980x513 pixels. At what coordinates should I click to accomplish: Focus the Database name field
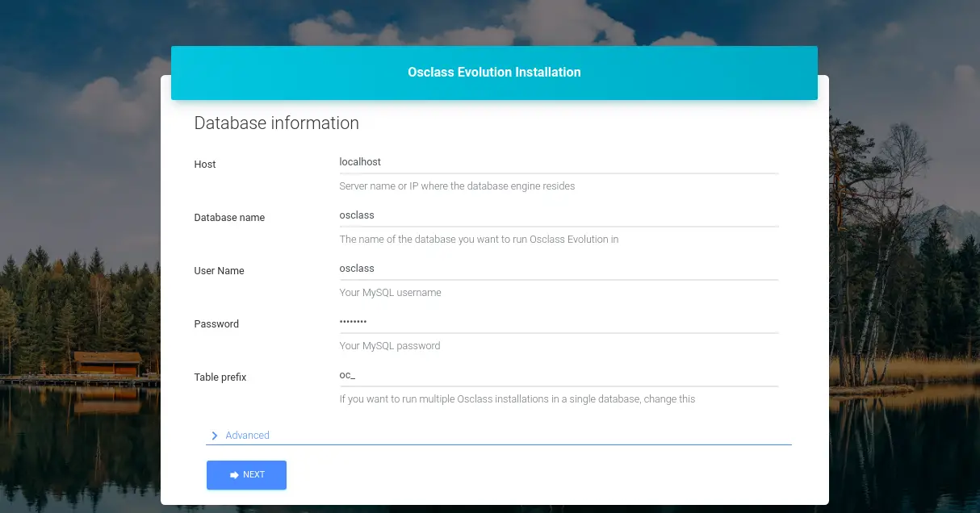tap(559, 215)
